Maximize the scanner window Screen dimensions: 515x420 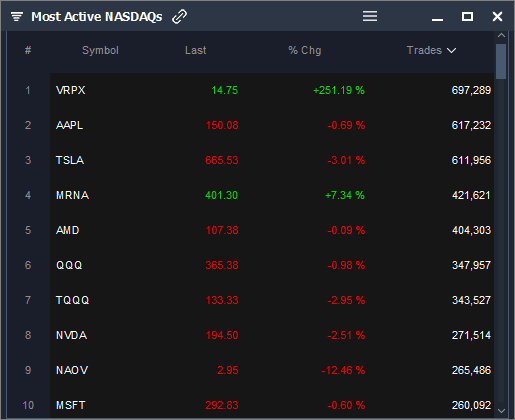pyautogui.click(x=467, y=16)
